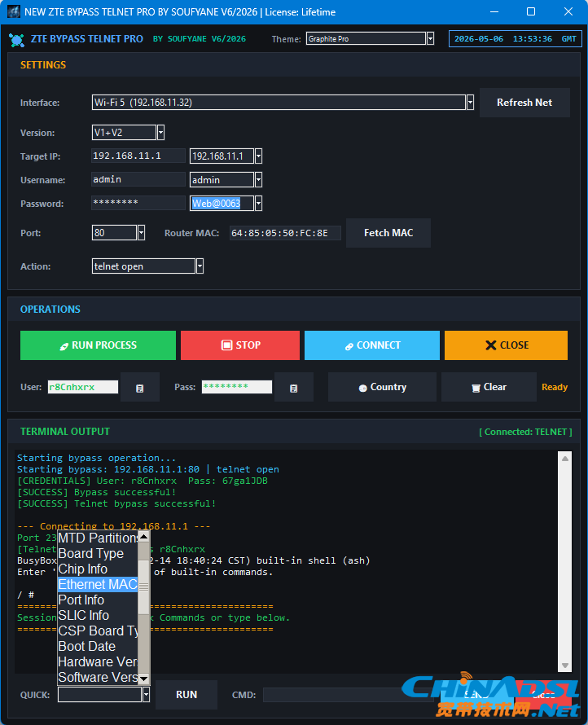Click the Refresh Net button
This screenshot has height=725, width=588.
tap(524, 103)
